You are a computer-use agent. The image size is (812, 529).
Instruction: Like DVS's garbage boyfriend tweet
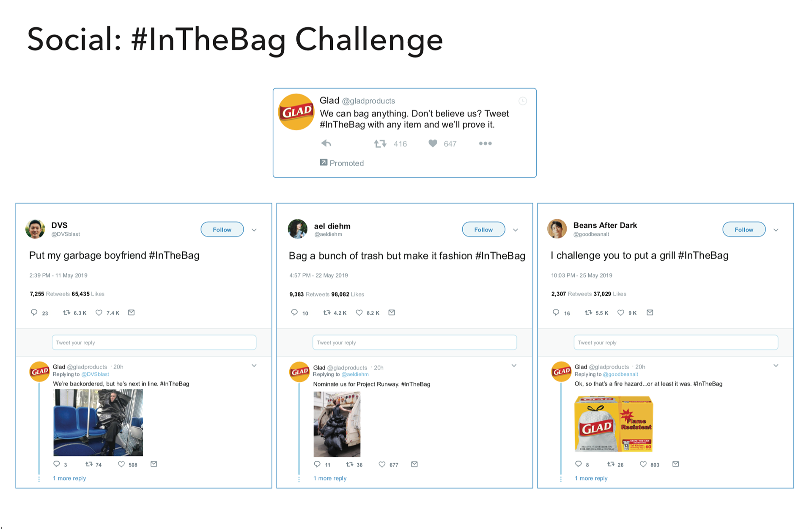point(99,313)
